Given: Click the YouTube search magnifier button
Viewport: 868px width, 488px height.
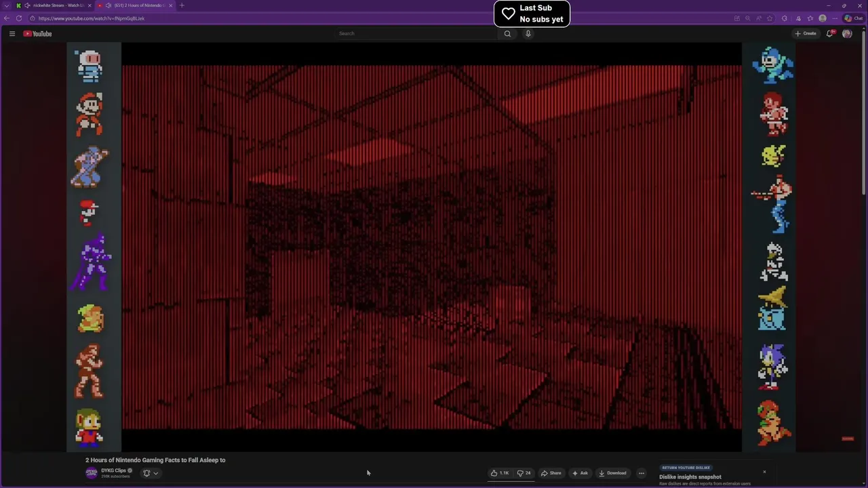Looking at the screenshot, I should (x=507, y=33).
